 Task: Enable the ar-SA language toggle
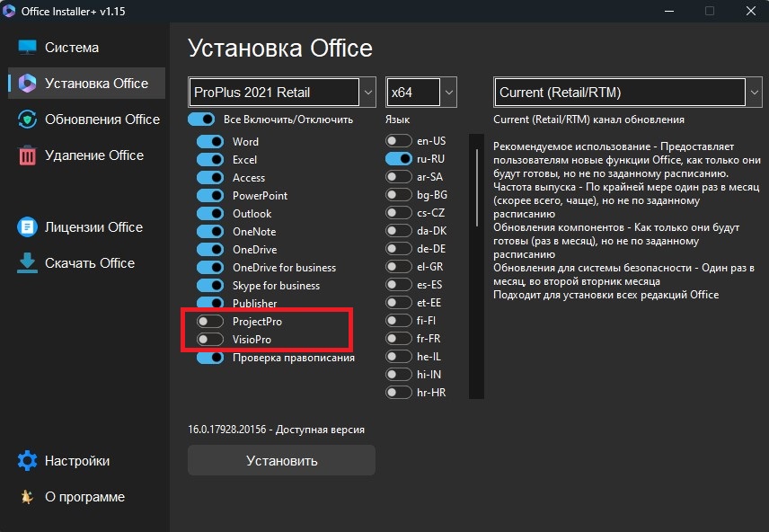point(398,177)
